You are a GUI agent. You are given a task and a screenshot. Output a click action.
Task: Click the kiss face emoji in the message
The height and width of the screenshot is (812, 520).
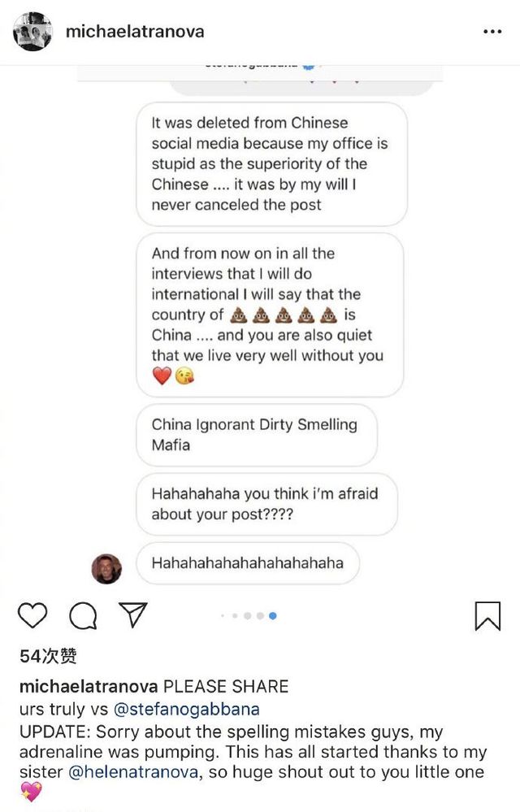[185, 376]
